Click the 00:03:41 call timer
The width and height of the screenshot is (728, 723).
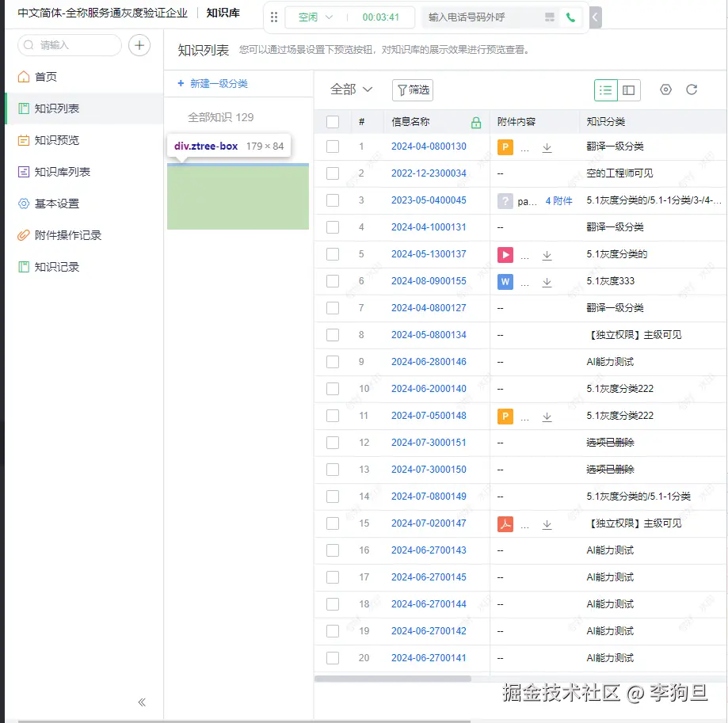(381, 17)
